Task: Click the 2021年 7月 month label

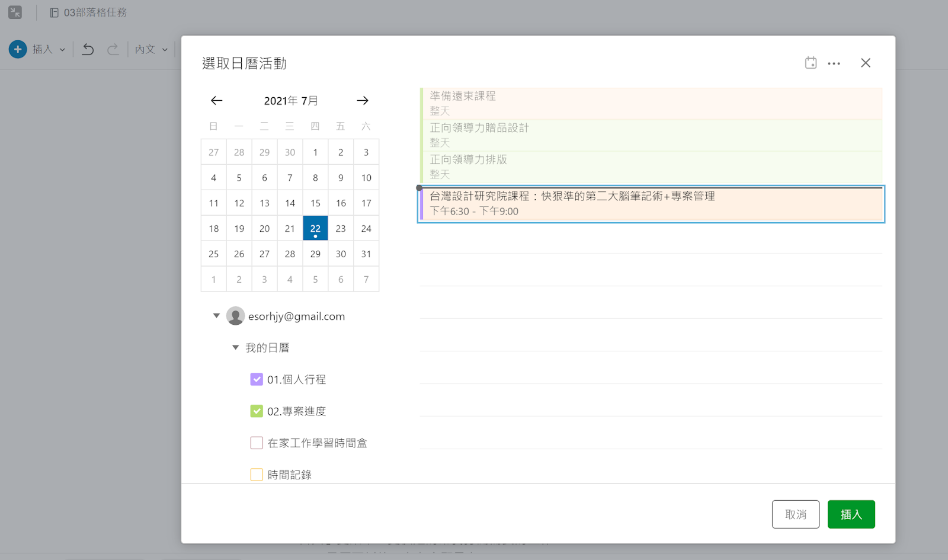Action: click(291, 101)
